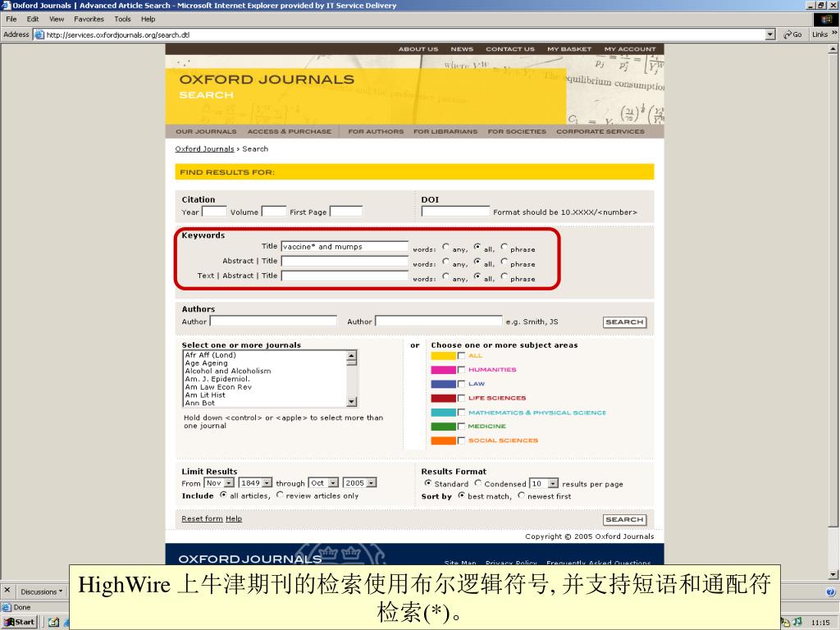Screen dimensions: 840x630
Task: Click the Title keywords input field
Action: tap(345, 246)
